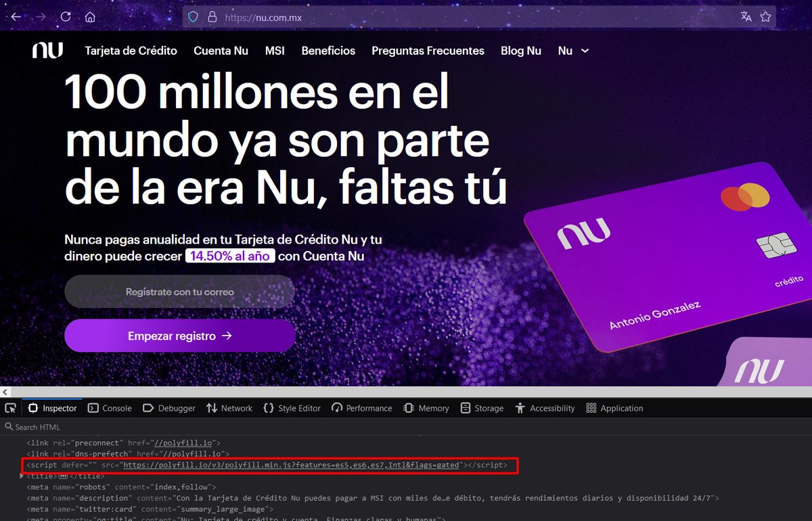Viewport: 812px width, 521px height.
Task: Click the 14.50% al año highlighted badge
Action: click(230, 256)
